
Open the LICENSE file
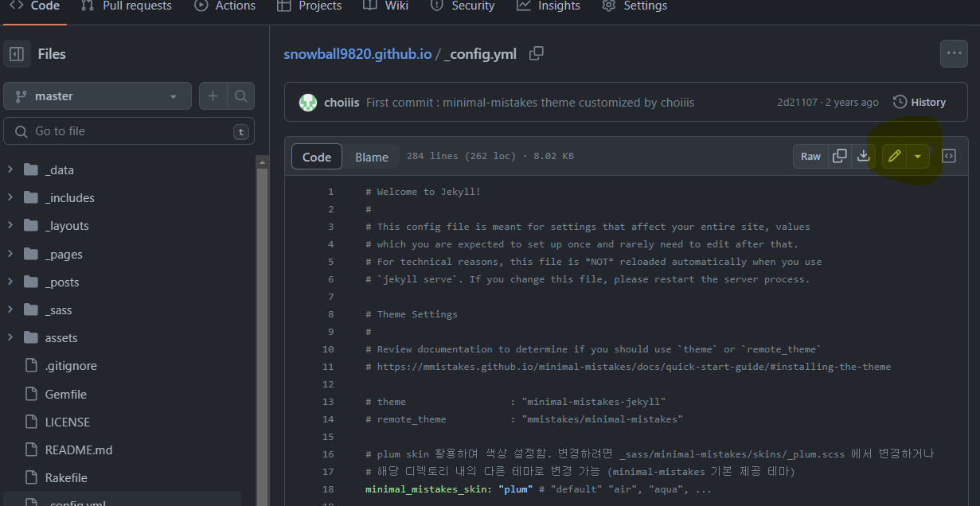[x=68, y=422]
